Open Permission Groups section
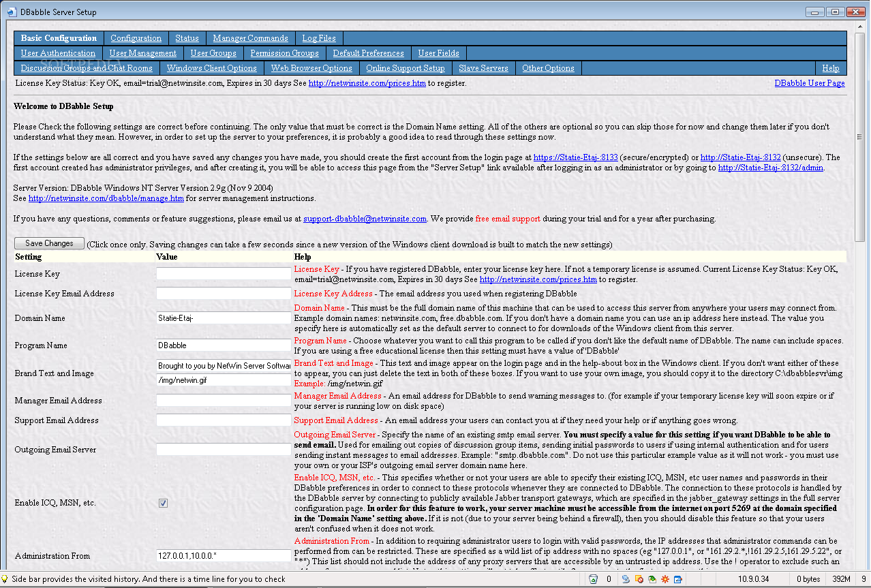This screenshot has width=871, height=588. click(284, 53)
